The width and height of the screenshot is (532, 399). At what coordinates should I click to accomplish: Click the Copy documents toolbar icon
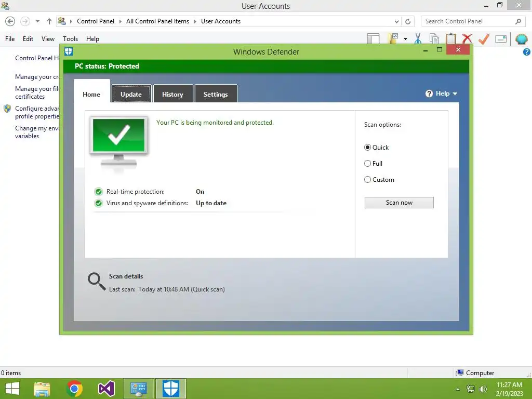click(434, 38)
